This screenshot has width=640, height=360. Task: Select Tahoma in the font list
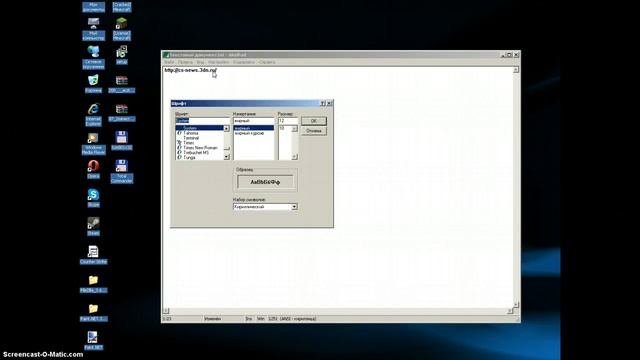click(191, 133)
